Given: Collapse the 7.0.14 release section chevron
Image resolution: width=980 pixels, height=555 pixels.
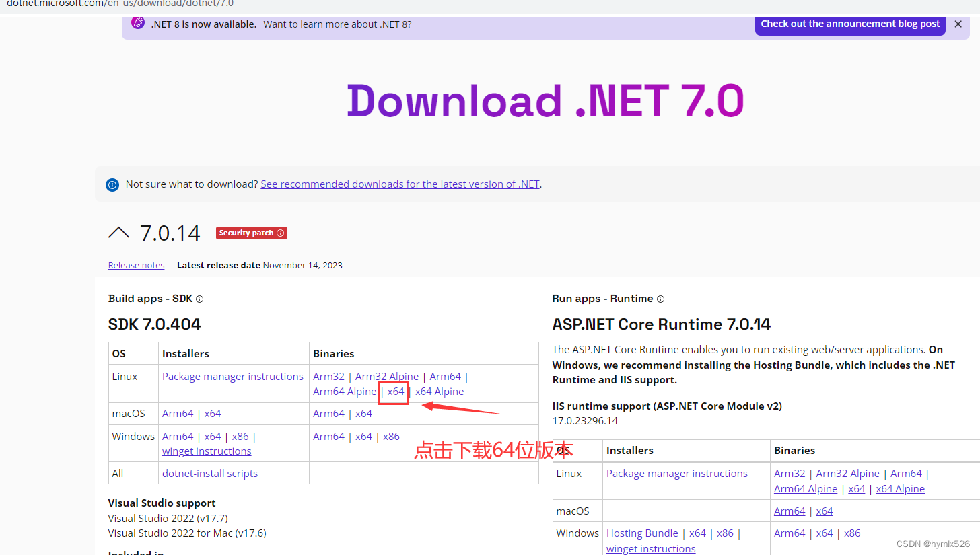Looking at the screenshot, I should pos(118,233).
